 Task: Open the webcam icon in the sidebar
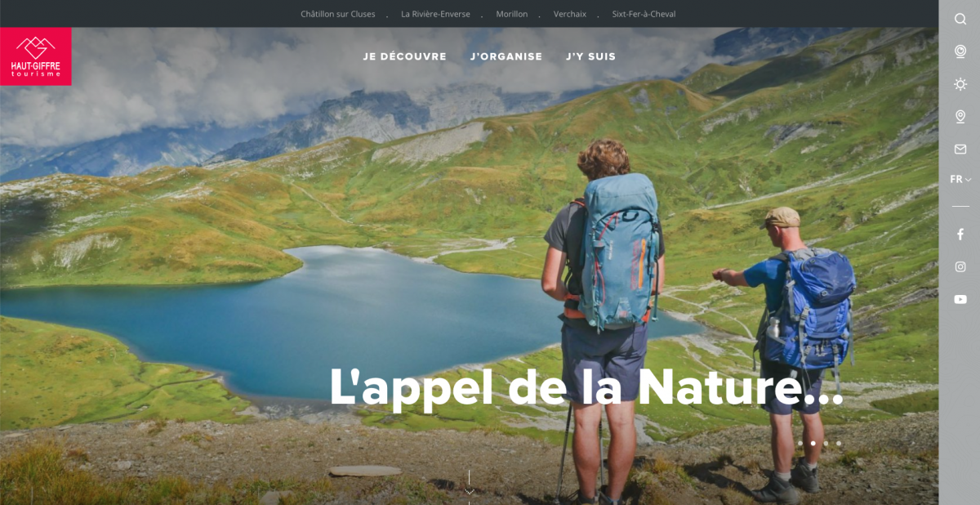pos(960,51)
